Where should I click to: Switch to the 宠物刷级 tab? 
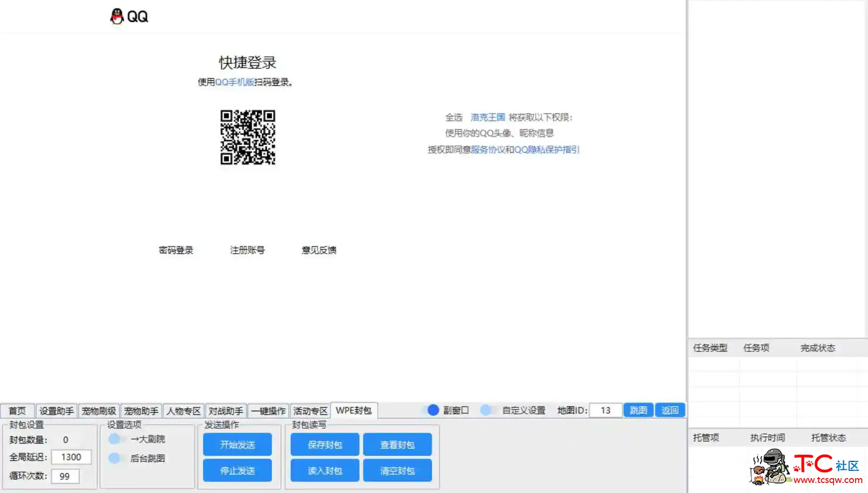click(99, 411)
